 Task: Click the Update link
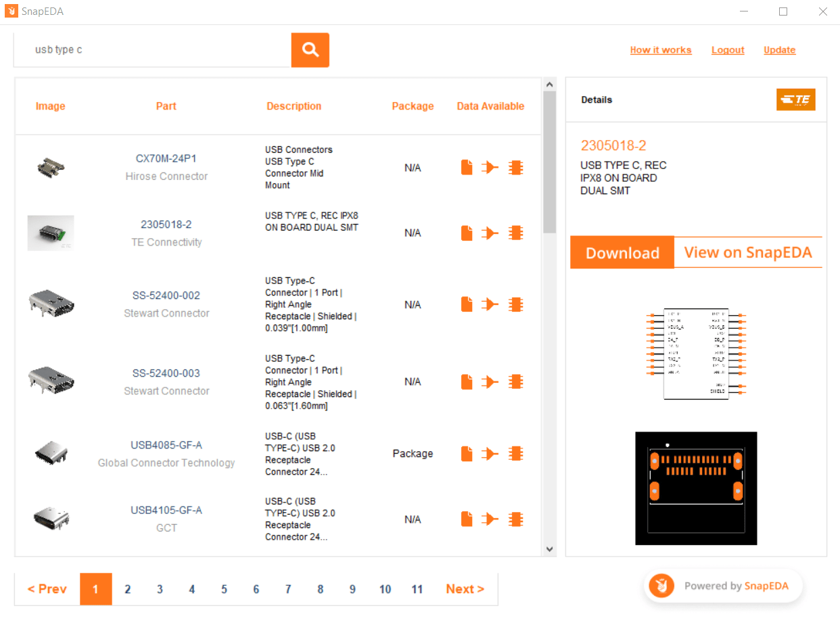(779, 49)
